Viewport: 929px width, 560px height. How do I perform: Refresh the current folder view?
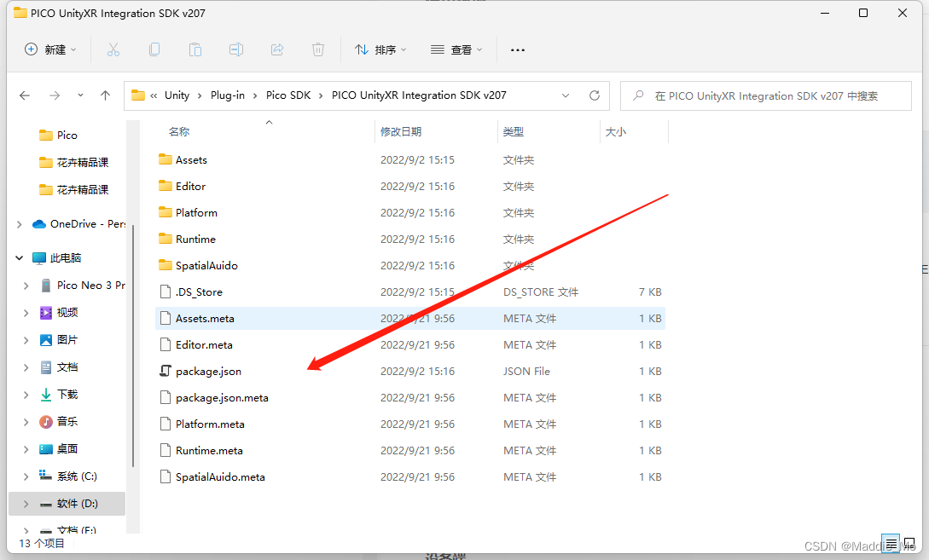point(595,95)
